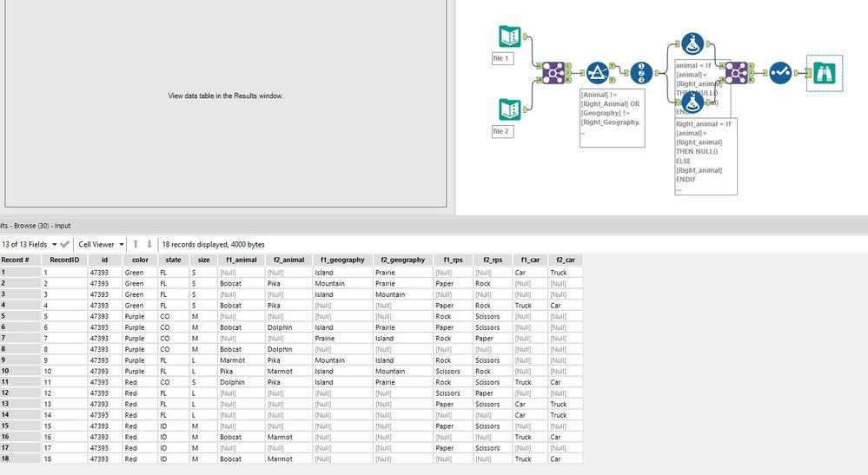Screen dimensions: 868x475
Task: Click the 'Record #' column header
Action: [x=21, y=260]
